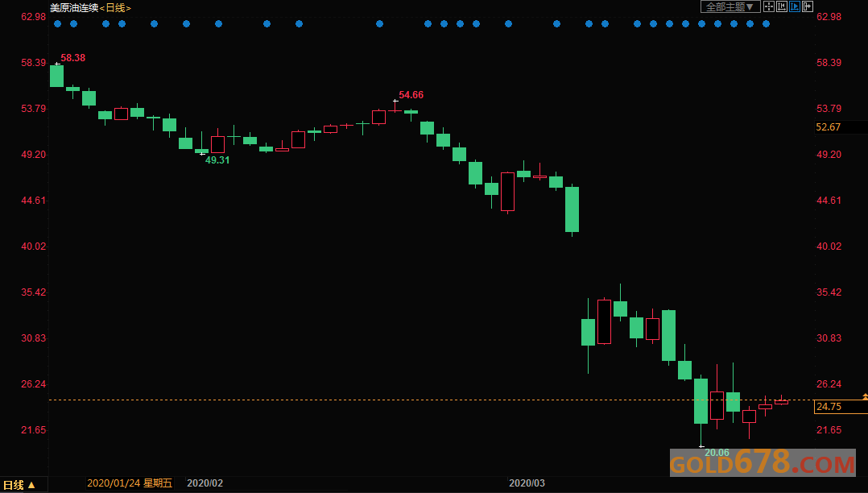Click the 20.06 low price annotation
The width and height of the screenshot is (868, 493).
[x=717, y=453]
